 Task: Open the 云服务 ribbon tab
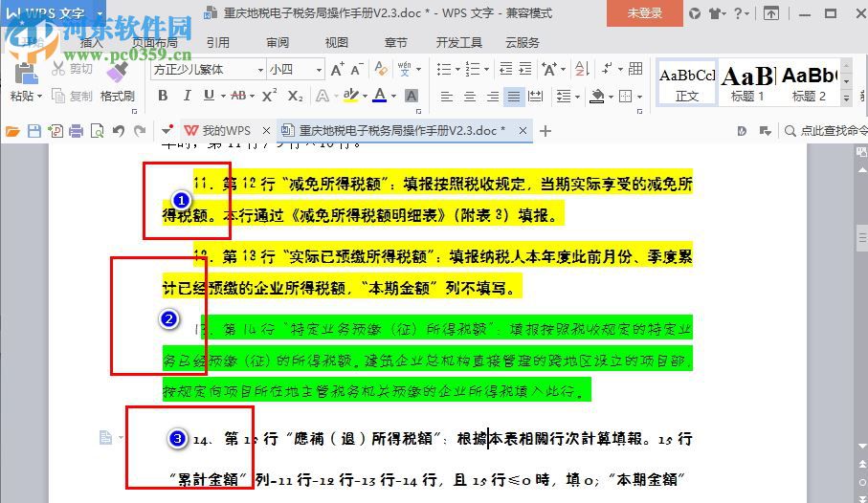click(x=522, y=43)
